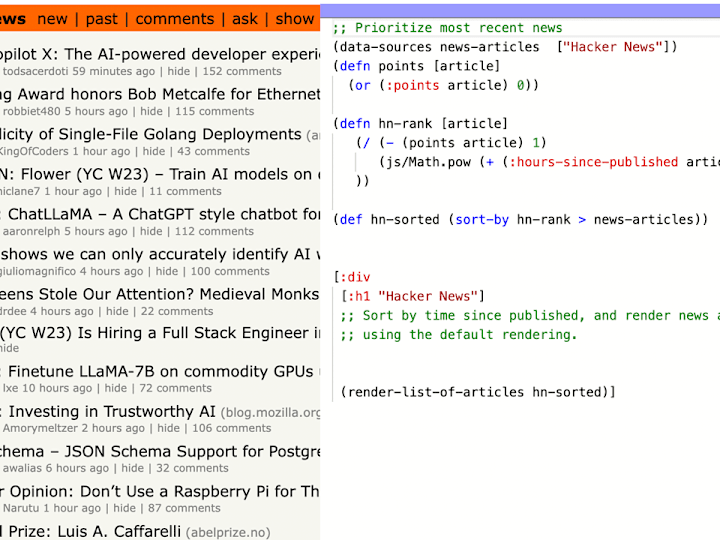
Task: Open the 152 comments link
Action: tap(242, 71)
